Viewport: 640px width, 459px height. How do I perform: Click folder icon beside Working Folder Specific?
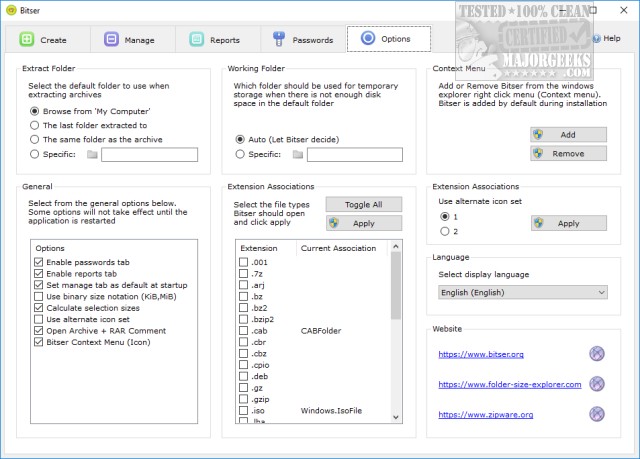pos(298,155)
